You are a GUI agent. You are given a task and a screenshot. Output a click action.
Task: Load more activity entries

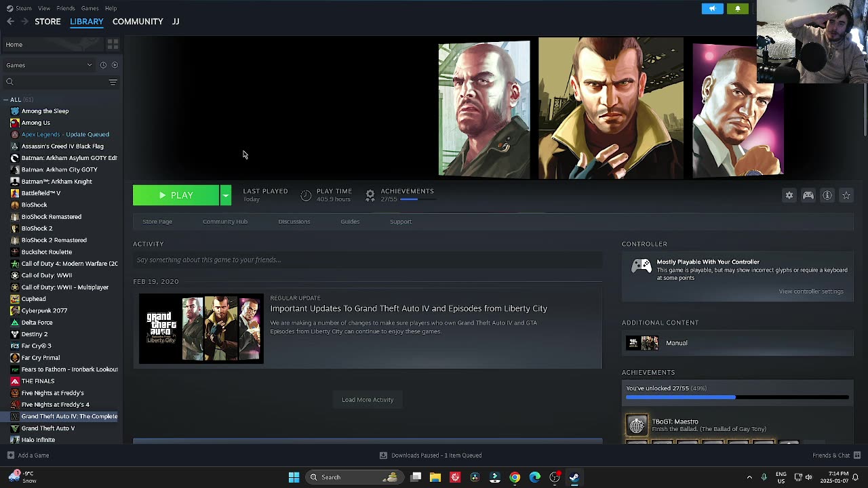click(x=368, y=400)
